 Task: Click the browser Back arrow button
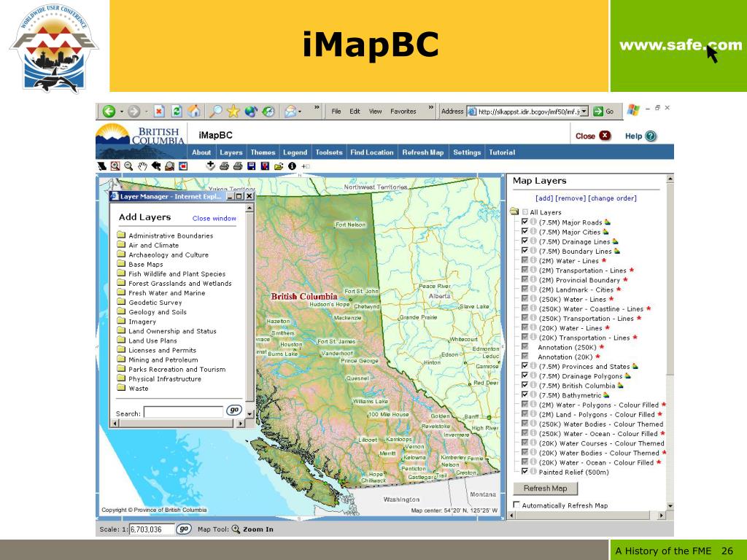(x=109, y=112)
